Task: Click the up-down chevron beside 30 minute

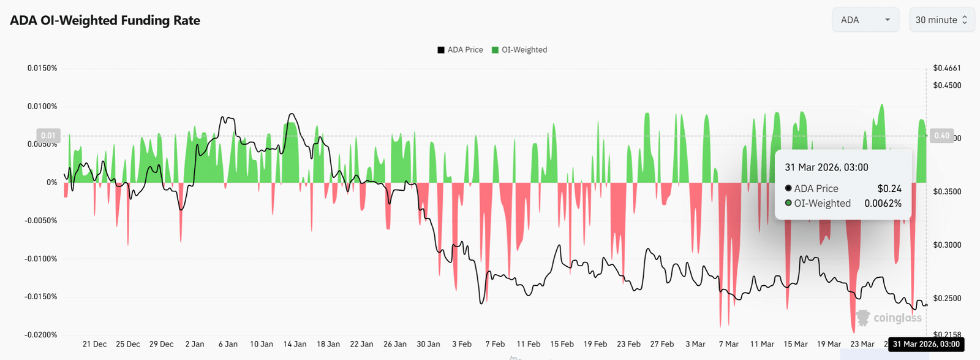Action: [x=965, y=20]
